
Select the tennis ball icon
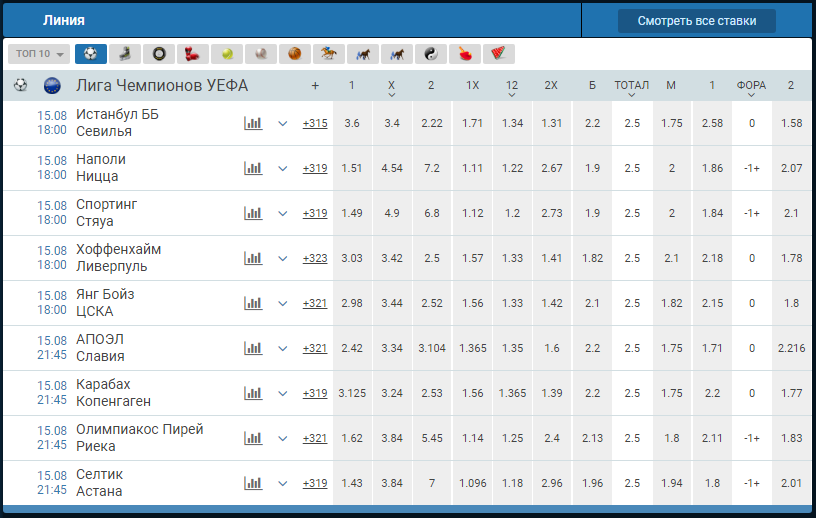point(227,54)
